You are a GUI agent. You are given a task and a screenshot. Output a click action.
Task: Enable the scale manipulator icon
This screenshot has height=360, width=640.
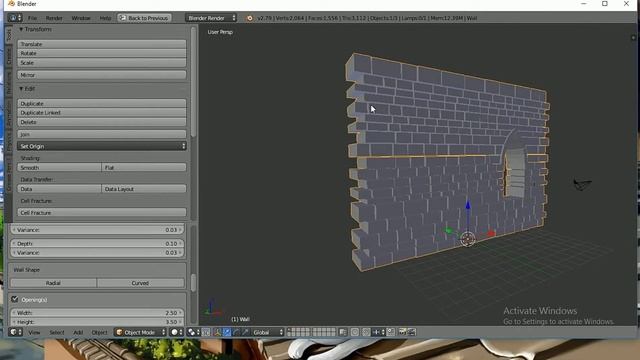click(x=245, y=332)
